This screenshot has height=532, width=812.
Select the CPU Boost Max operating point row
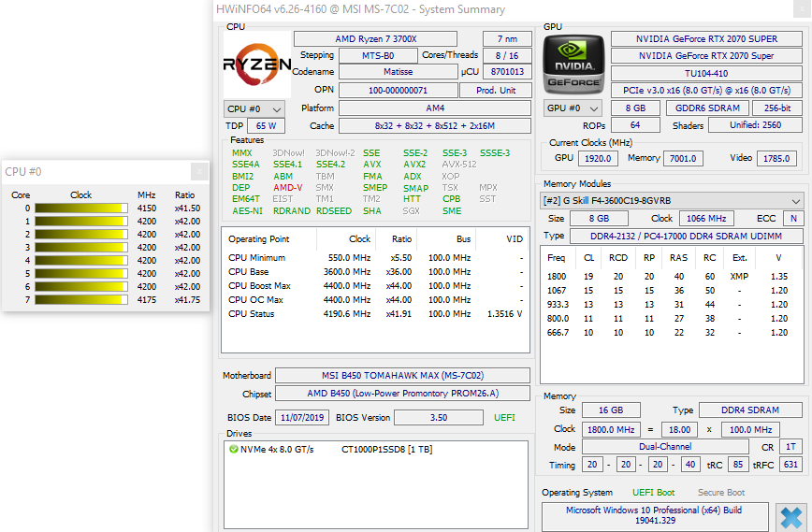376,286
